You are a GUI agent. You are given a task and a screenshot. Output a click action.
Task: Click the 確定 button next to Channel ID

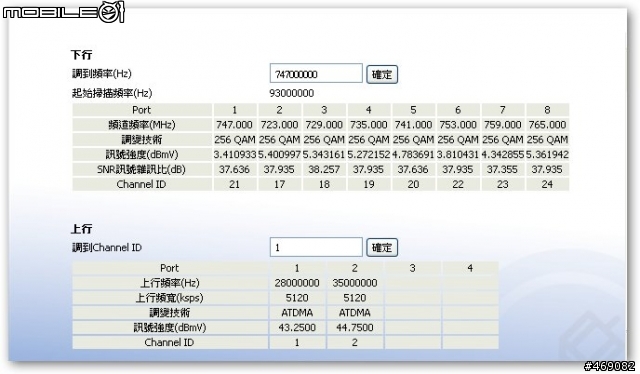[382, 248]
